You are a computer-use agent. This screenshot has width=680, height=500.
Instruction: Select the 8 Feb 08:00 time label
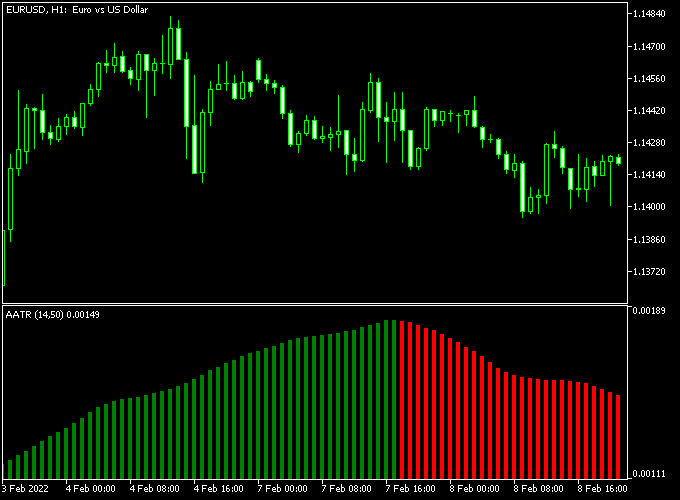(x=538, y=490)
